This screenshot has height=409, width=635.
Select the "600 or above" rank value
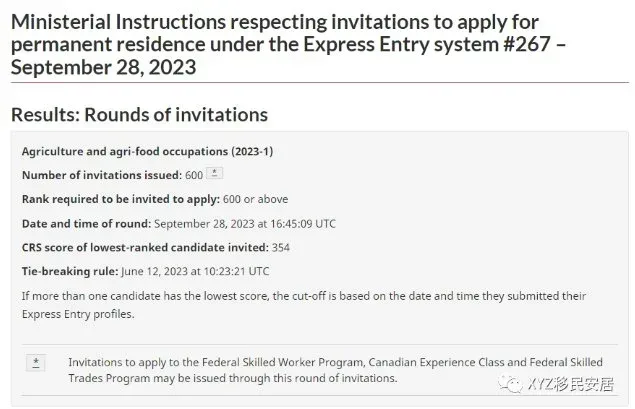[x=256, y=199]
